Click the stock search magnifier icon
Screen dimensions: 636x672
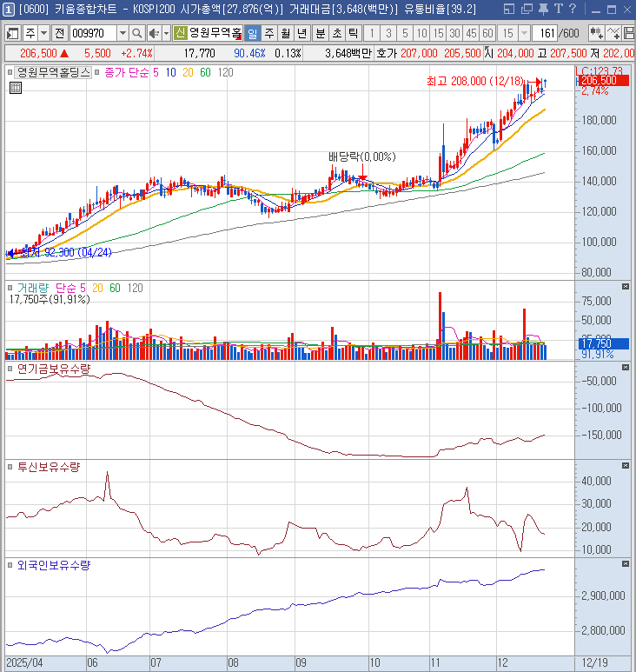click(137, 33)
